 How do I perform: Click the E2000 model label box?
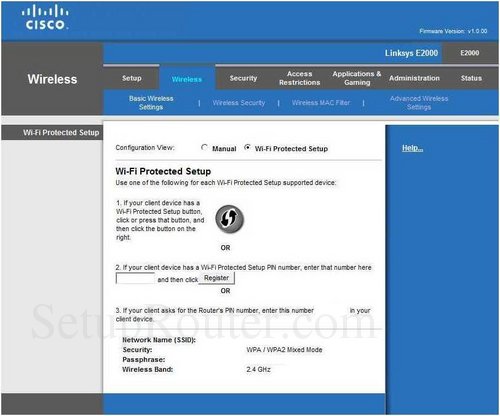point(470,53)
